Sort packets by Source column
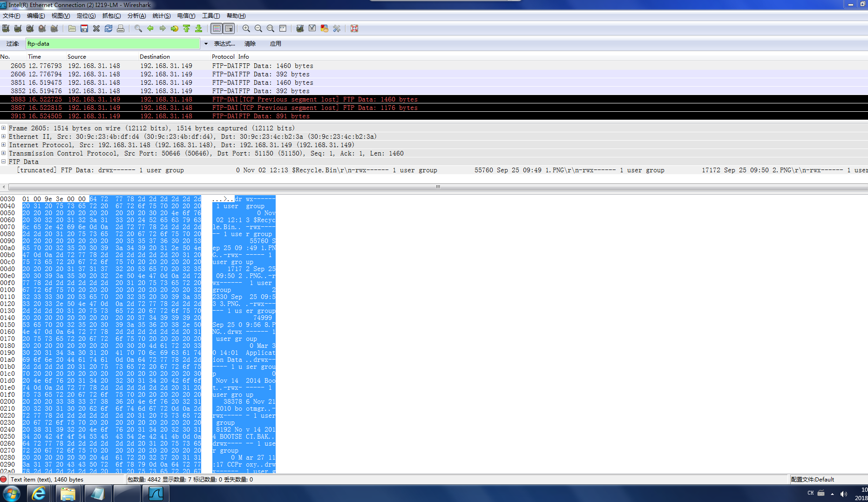The image size is (868, 502). pos(77,57)
